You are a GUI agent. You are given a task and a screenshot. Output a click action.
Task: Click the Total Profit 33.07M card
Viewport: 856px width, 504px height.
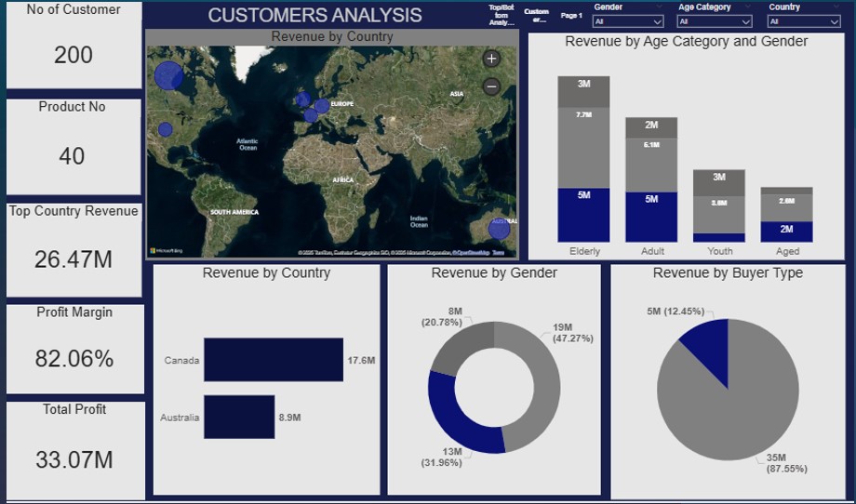click(x=75, y=451)
